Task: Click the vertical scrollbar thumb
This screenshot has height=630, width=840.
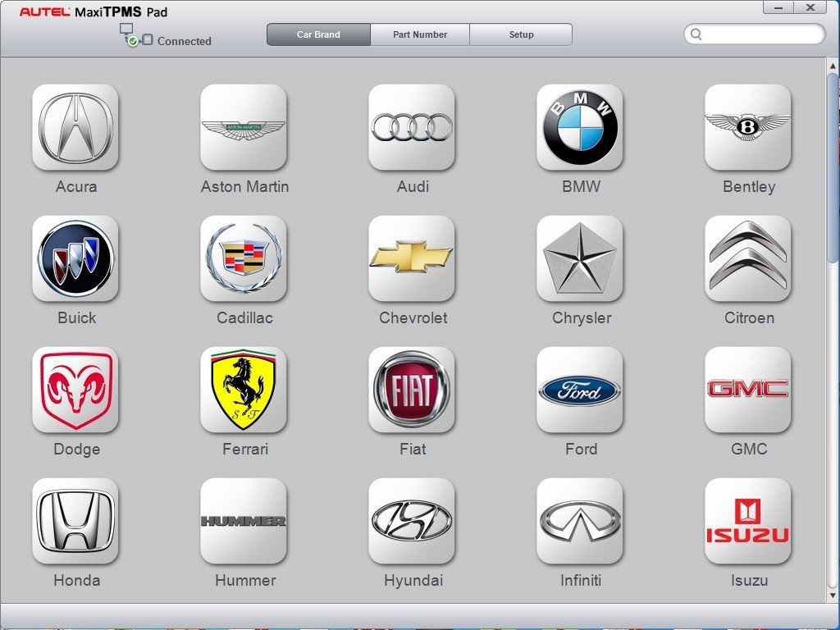Action: tap(833, 168)
